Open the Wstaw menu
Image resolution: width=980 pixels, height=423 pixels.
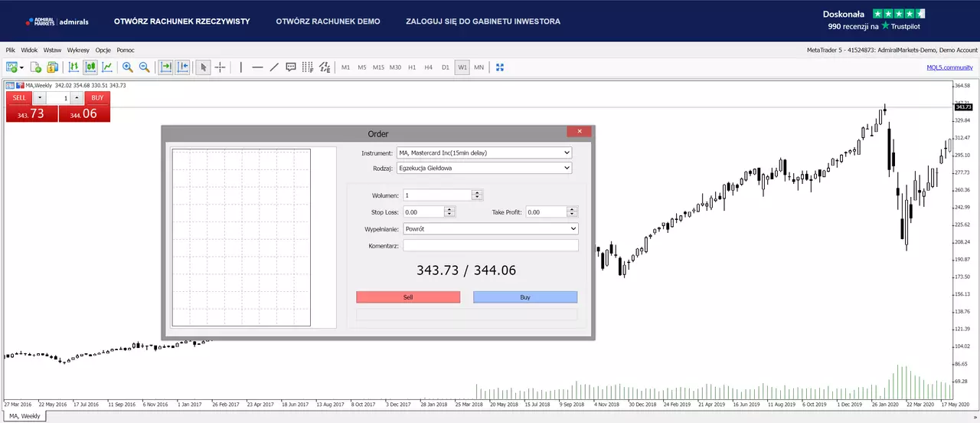tap(52, 50)
